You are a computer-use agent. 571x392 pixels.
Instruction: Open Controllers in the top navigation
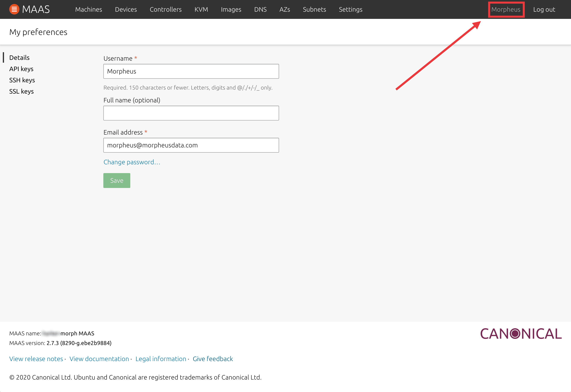(x=165, y=9)
